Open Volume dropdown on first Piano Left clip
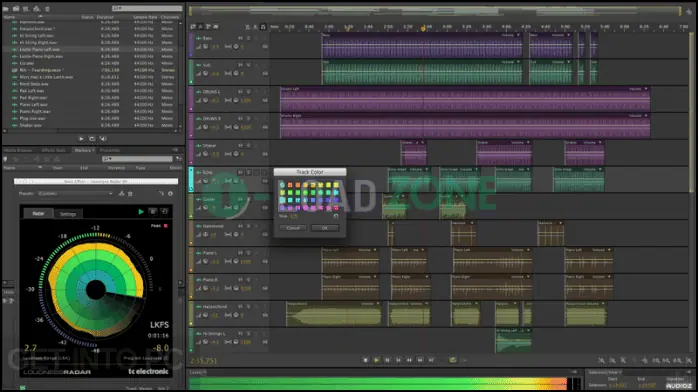The image size is (698, 392). coord(375,250)
